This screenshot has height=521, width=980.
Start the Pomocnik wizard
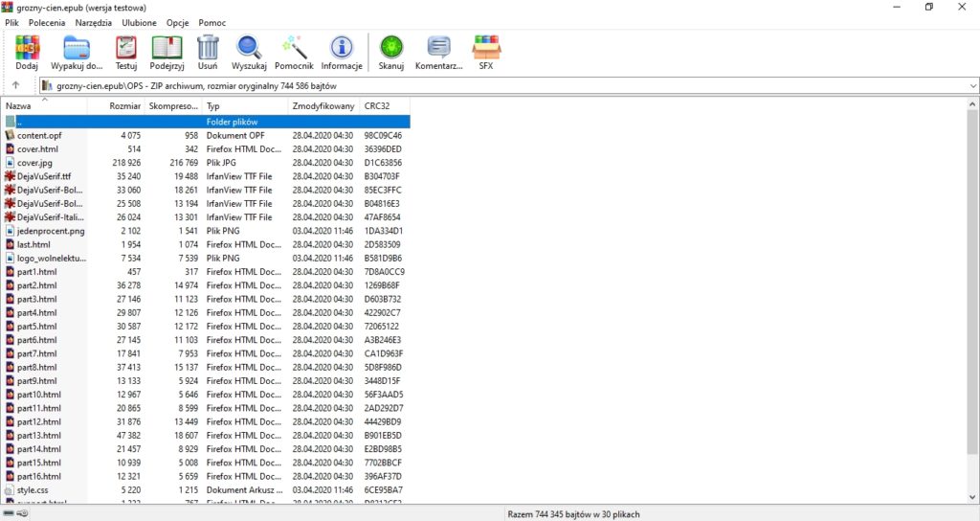(x=294, y=53)
